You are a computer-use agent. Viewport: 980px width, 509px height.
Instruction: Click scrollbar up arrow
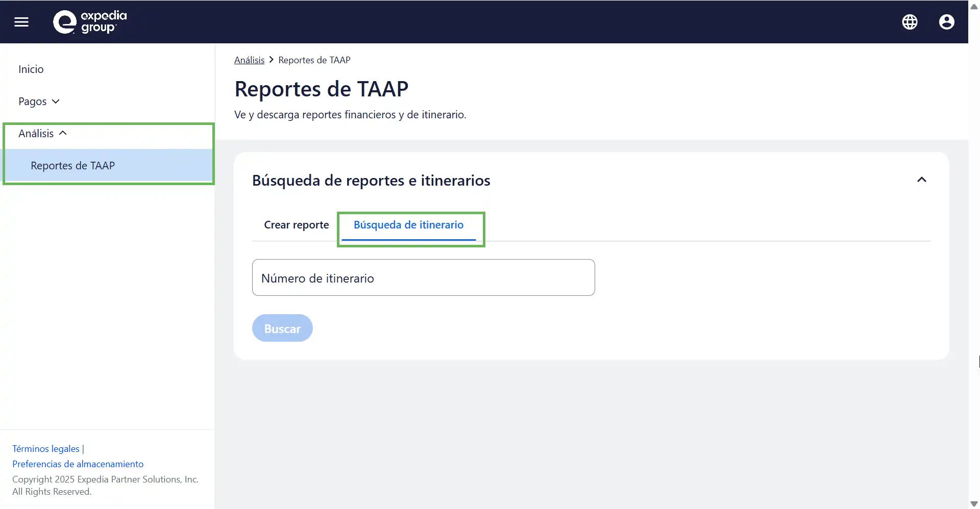coord(974,6)
